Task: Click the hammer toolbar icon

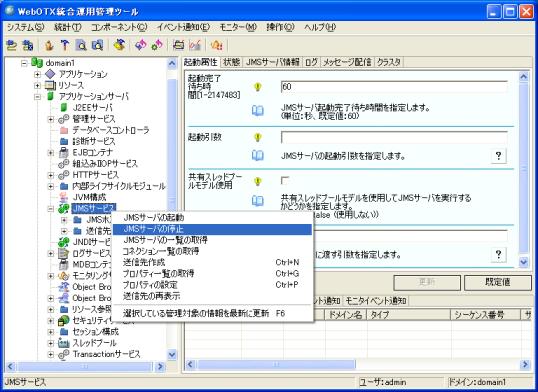Action: click(x=65, y=45)
